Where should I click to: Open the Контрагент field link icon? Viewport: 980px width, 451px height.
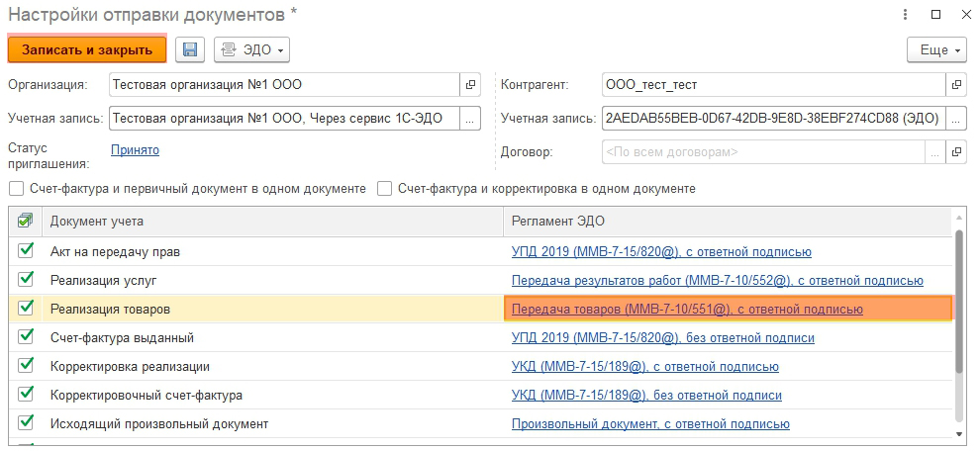pyautogui.click(x=956, y=85)
